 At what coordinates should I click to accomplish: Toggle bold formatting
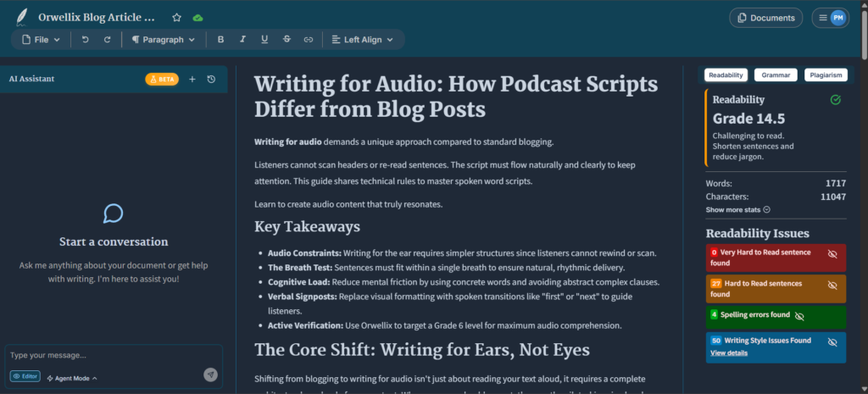pos(221,40)
